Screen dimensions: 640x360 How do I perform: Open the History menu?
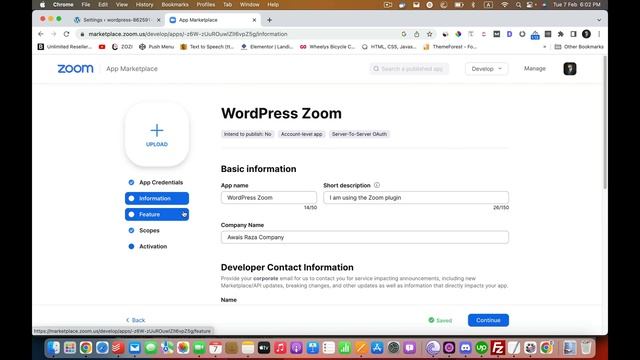pos(144,4)
